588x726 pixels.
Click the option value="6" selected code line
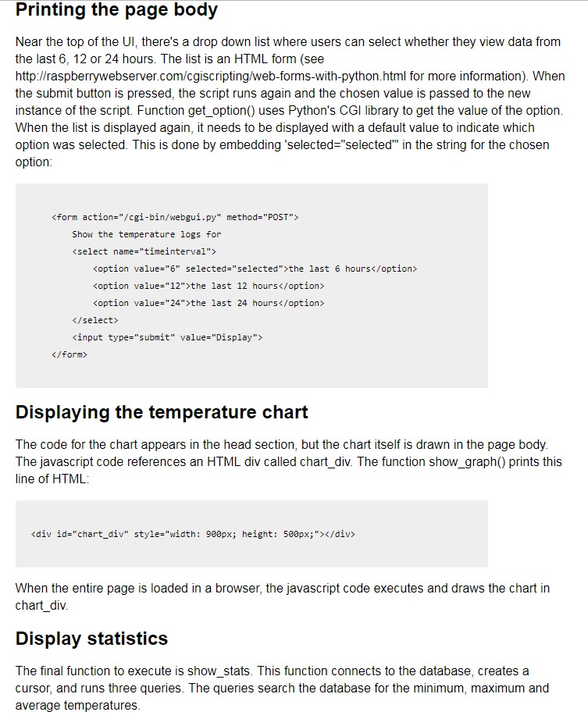(x=255, y=269)
